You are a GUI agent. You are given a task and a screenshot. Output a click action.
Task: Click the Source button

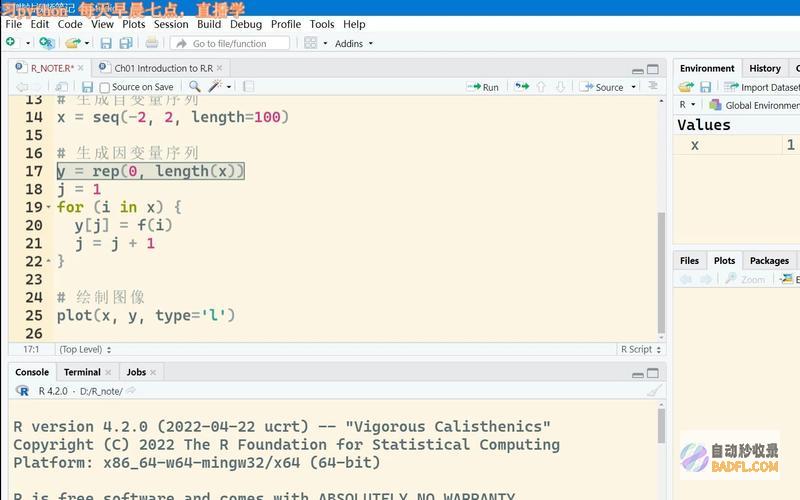pyautogui.click(x=602, y=87)
